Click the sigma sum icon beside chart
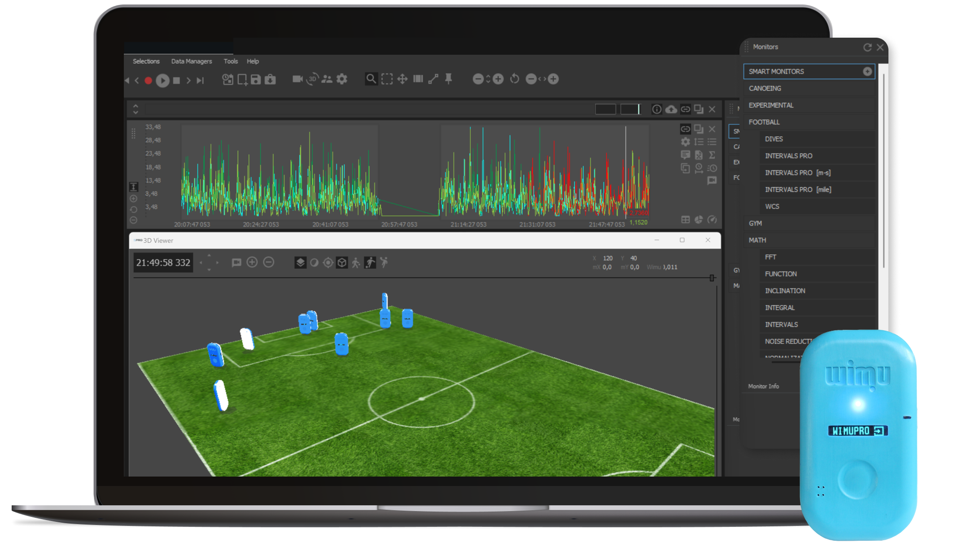The width and height of the screenshot is (971, 560). coord(712,155)
